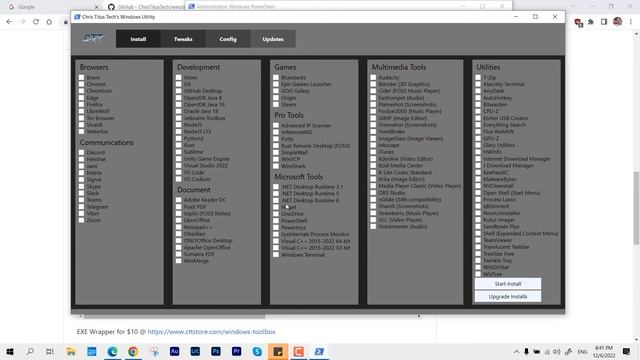This screenshot has height=360, width=640.
Task: Check the Windows Terminal checkbox
Action: (276, 254)
